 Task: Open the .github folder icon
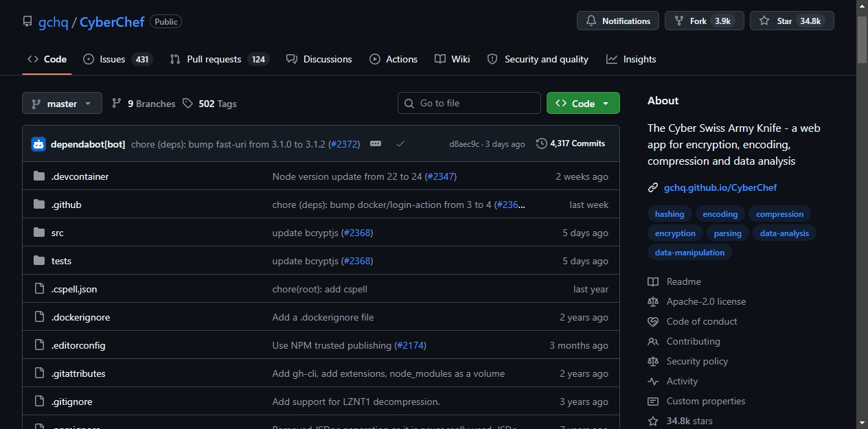(39, 205)
